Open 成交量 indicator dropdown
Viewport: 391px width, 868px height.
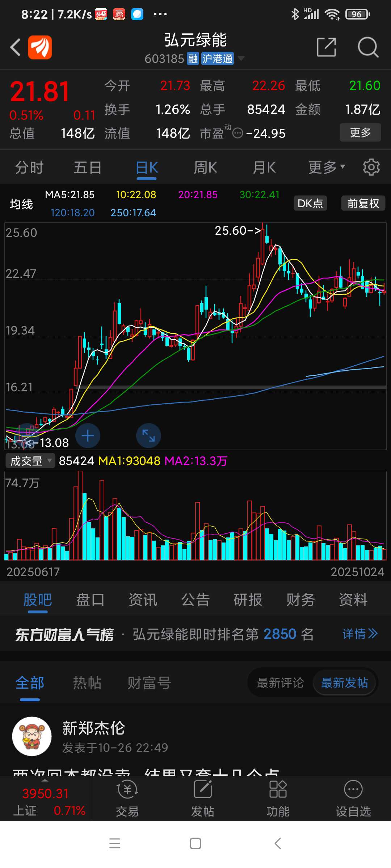[x=30, y=461]
